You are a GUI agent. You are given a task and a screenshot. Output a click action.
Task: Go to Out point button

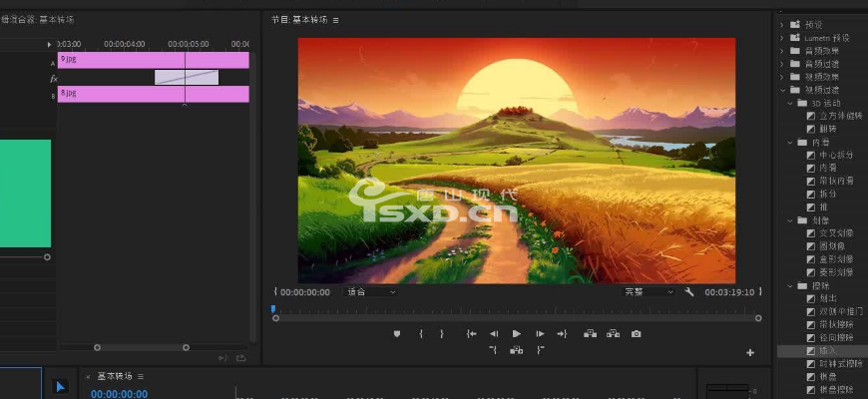coord(562,334)
